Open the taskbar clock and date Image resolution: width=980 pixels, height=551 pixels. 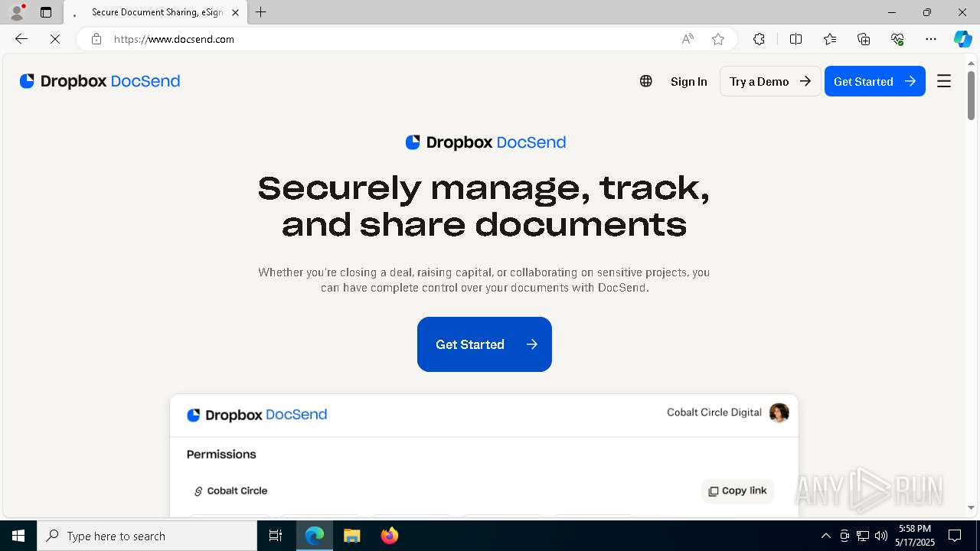[x=915, y=536]
